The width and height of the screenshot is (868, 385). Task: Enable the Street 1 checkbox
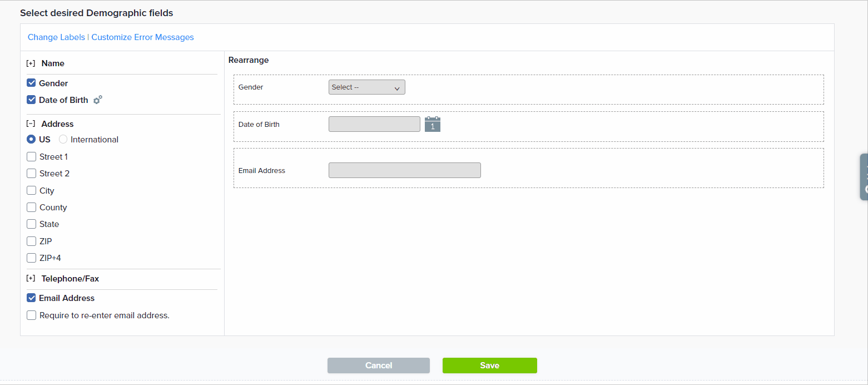[x=32, y=157]
